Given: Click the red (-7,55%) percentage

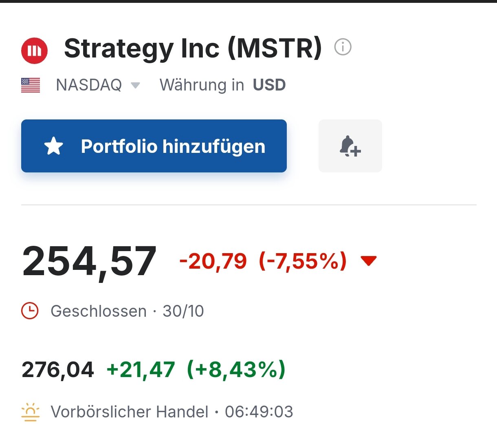Looking at the screenshot, I should coord(303,261).
